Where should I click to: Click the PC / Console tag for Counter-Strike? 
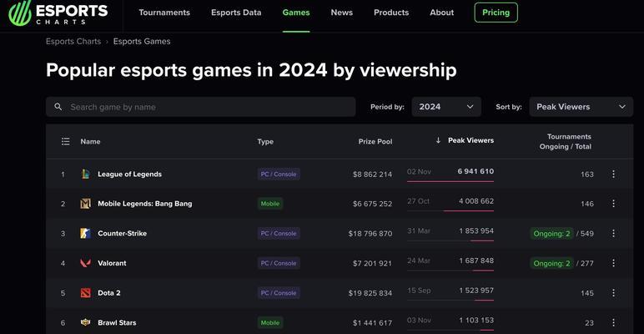[x=279, y=233]
